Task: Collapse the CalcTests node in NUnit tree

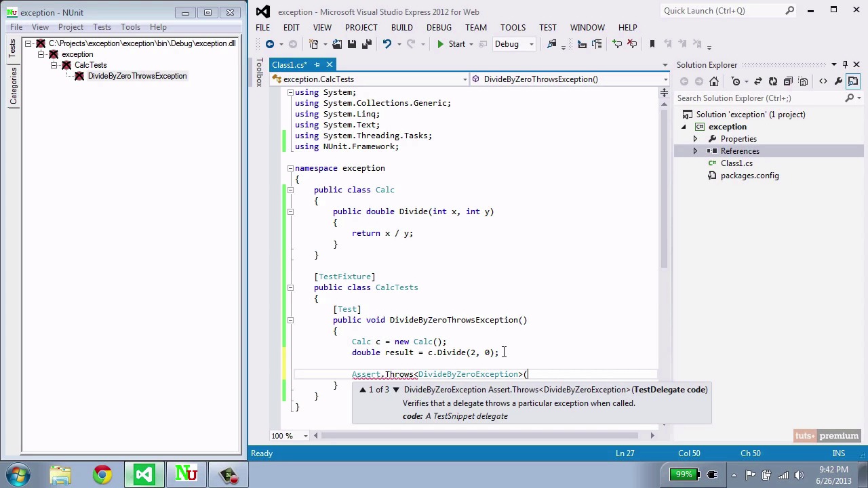Action: click(54, 65)
